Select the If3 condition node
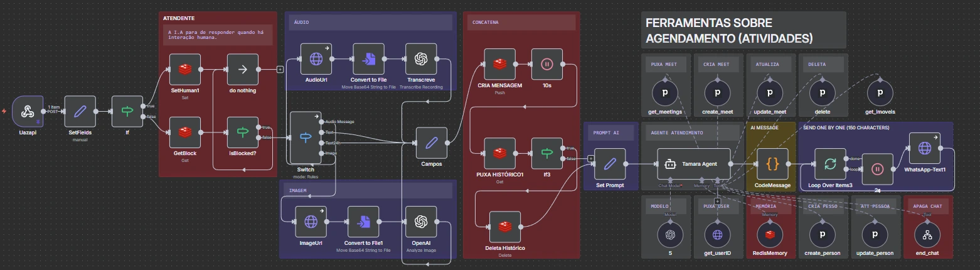The height and width of the screenshot is (270, 980). click(546, 153)
